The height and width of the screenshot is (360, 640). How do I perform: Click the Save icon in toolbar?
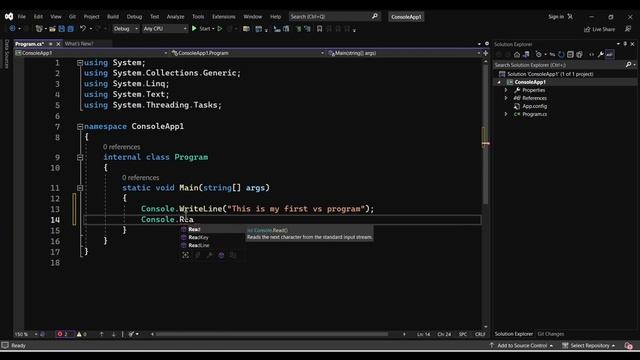[62, 29]
